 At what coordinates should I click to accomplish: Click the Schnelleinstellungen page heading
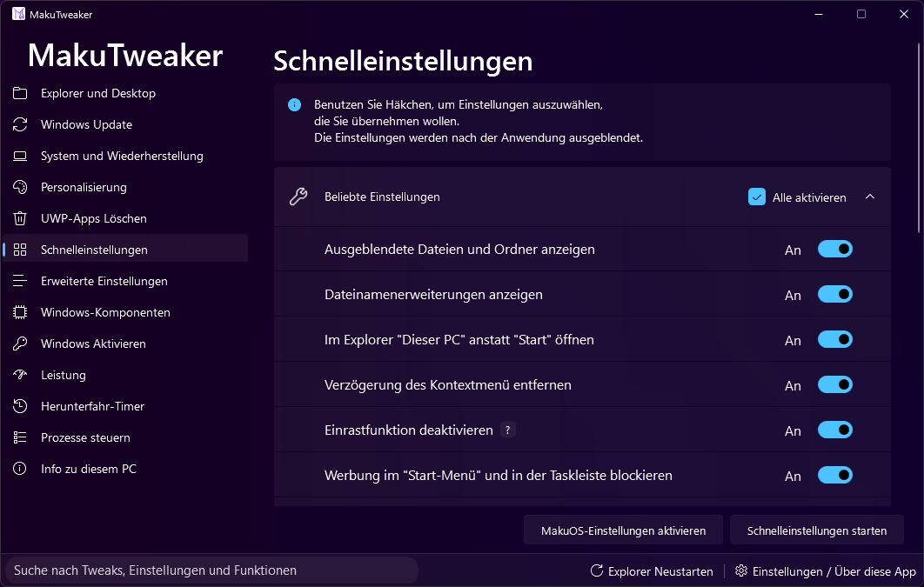coord(403,61)
